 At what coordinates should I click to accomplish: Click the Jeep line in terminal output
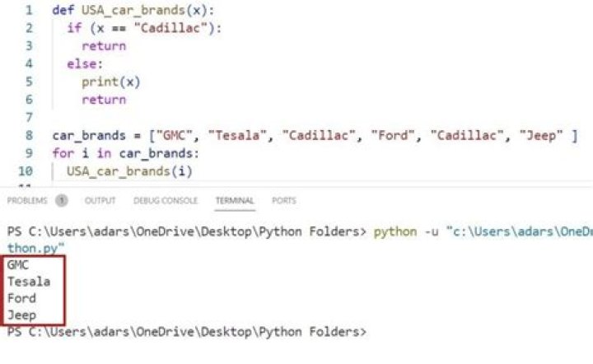click(x=21, y=315)
